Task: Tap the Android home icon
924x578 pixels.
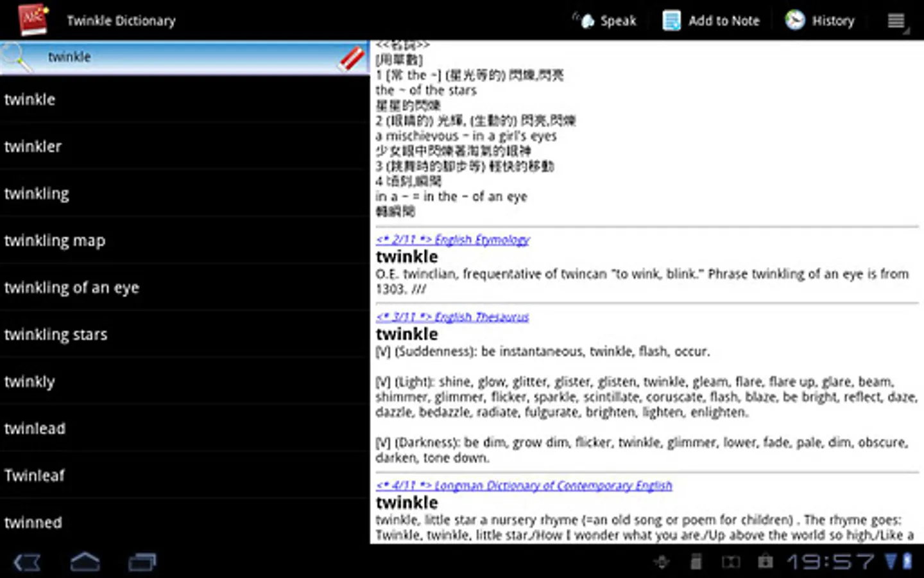Action: 85,562
